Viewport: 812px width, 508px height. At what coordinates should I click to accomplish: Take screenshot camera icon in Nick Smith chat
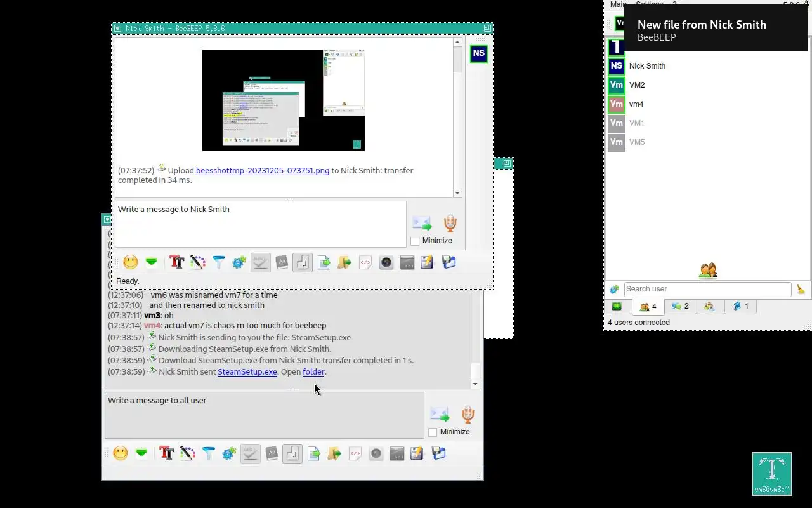point(386,262)
